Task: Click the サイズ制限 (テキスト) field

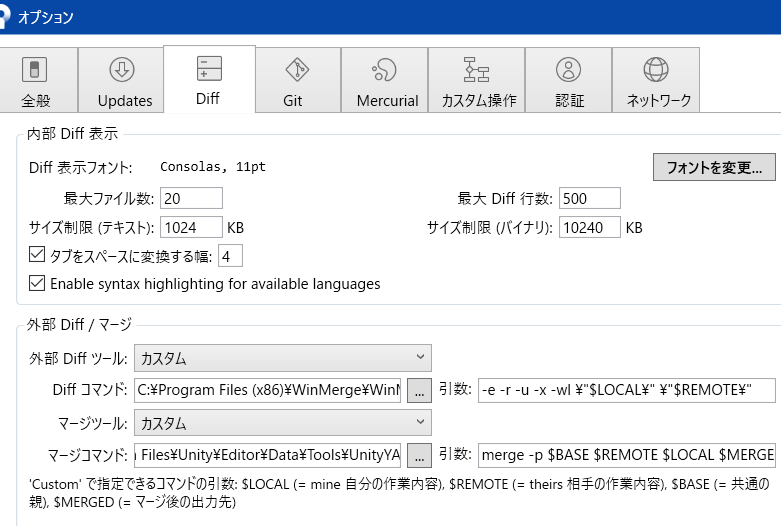Action: pos(191,227)
